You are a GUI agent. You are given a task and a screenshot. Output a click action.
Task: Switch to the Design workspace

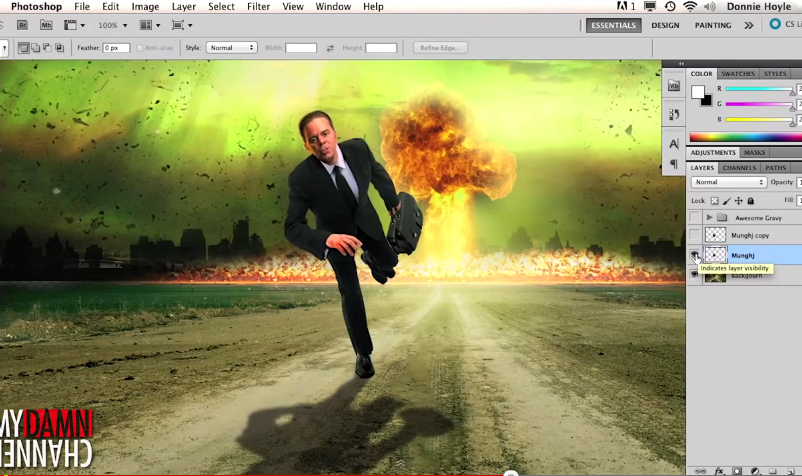pyautogui.click(x=665, y=25)
